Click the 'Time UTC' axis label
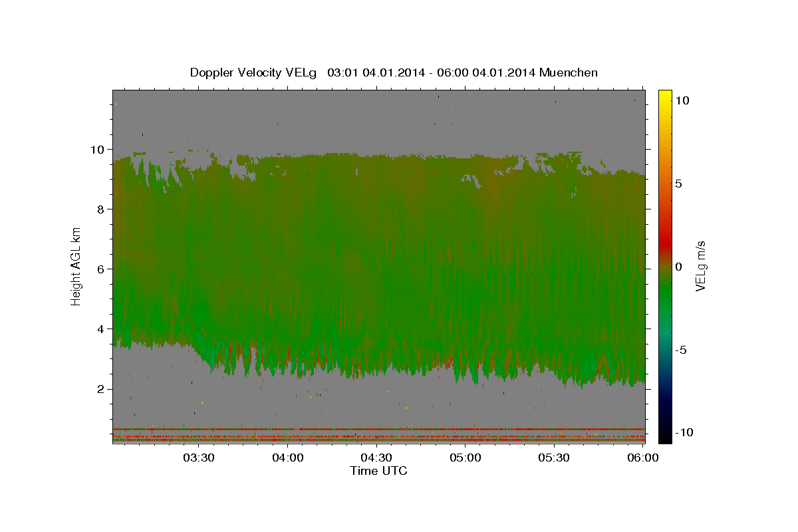This screenshot has width=798, height=532. (378, 471)
